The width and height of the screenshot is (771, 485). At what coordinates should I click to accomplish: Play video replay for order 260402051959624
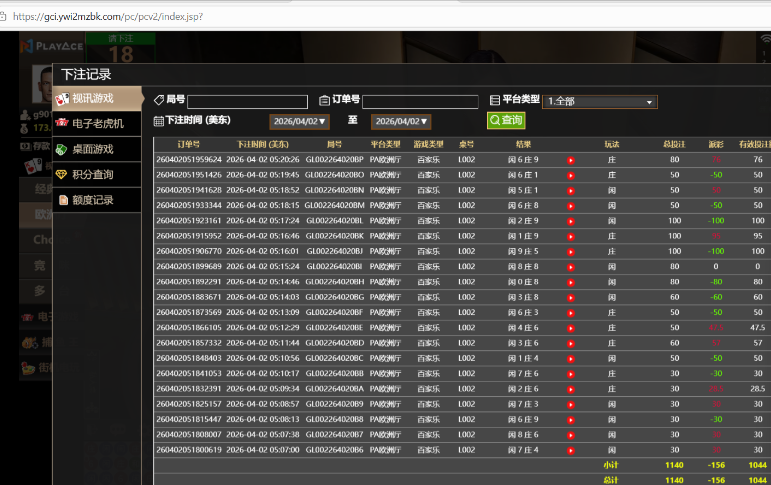[571, 160]
